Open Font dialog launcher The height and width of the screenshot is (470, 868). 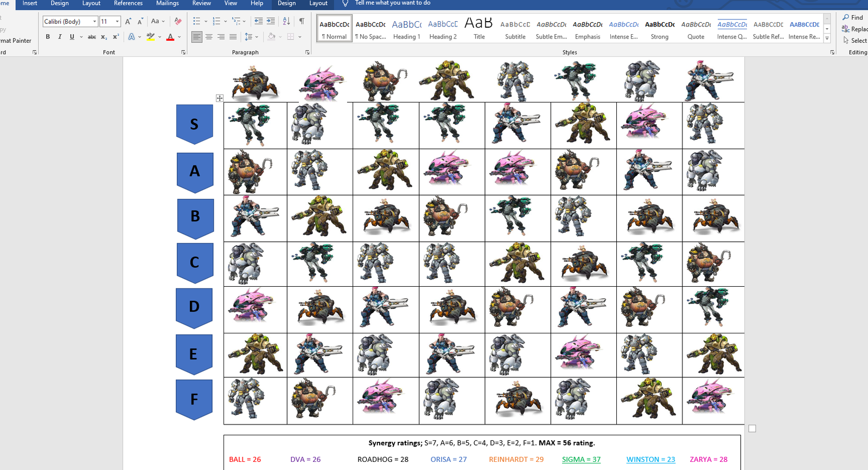point(183,53)
